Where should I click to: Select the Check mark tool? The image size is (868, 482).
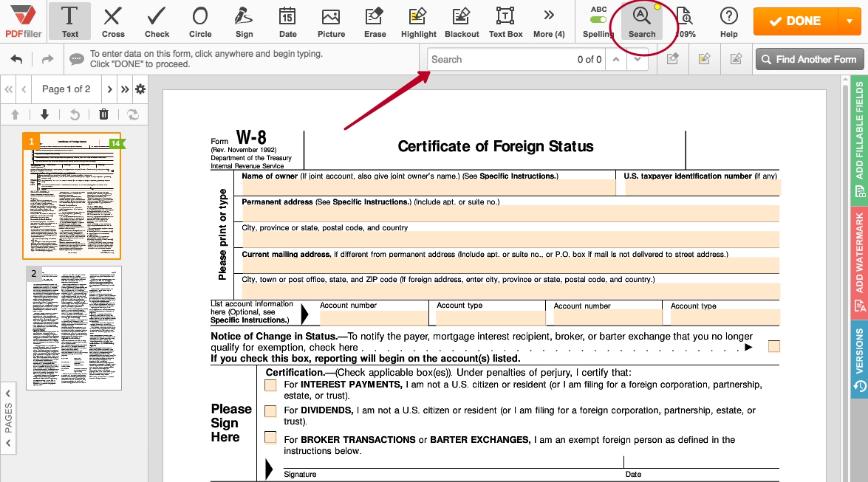pyautogui.click(x=157, y=21)
